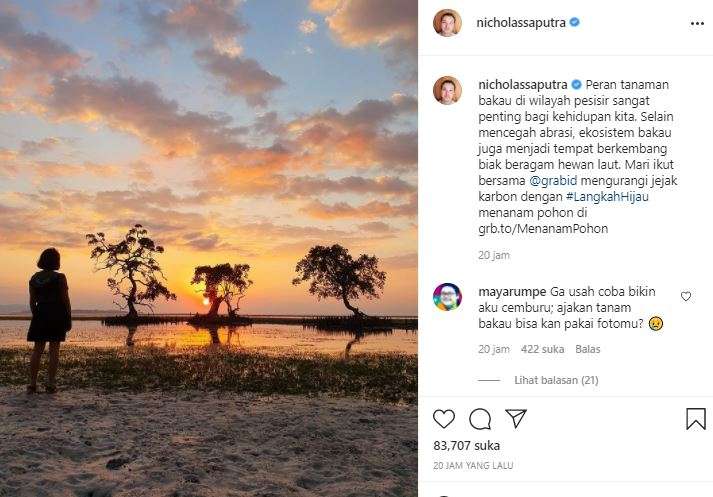Save post with the bookmark icon

tap(696, 418)
